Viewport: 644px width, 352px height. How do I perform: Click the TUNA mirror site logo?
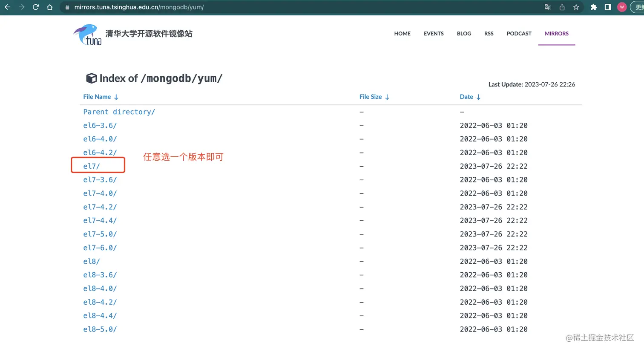88,35
